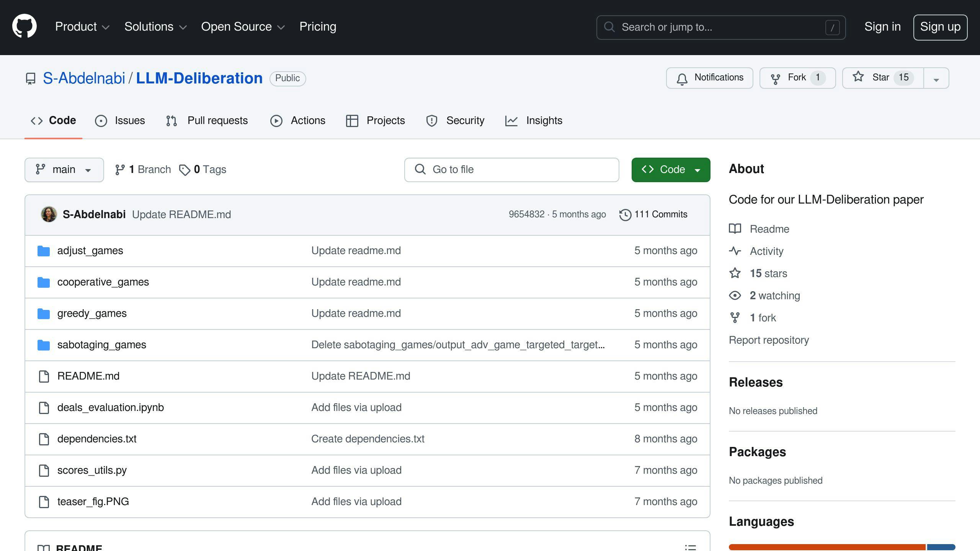Open commit history clock icon
This screenshot has height=551, width=980.
pos(625,215)
